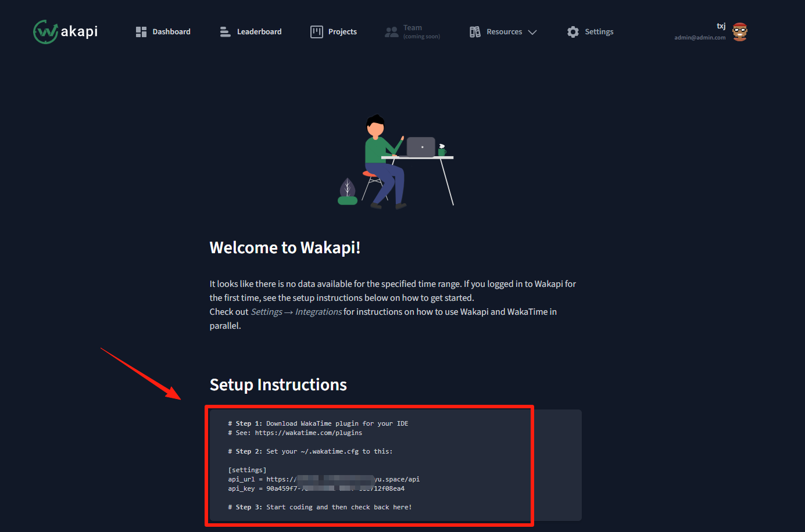The width and height of the screenshot is (805, 532).
Task: Click the Team people icon
Action: (392, 32)
